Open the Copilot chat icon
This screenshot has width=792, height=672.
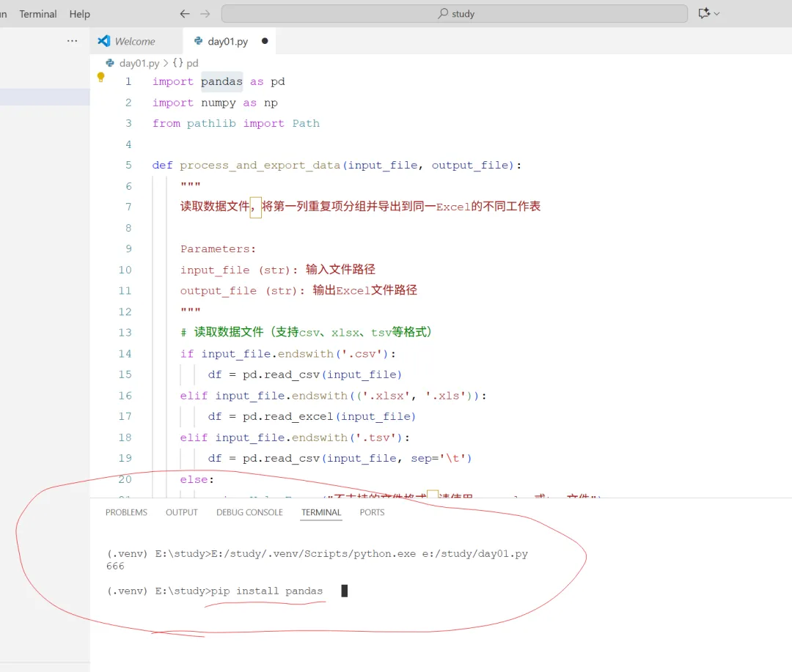704,14
